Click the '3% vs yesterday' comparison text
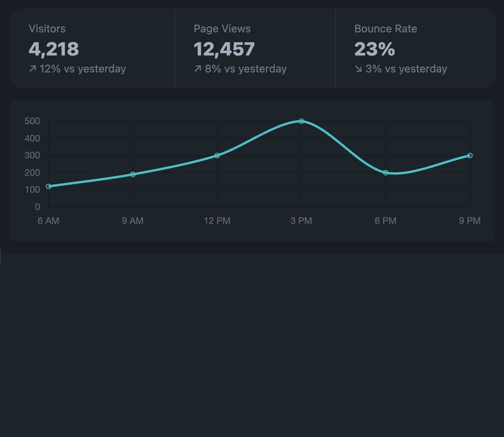Viewport: 504px width, 437px height. tap(406, 69)
